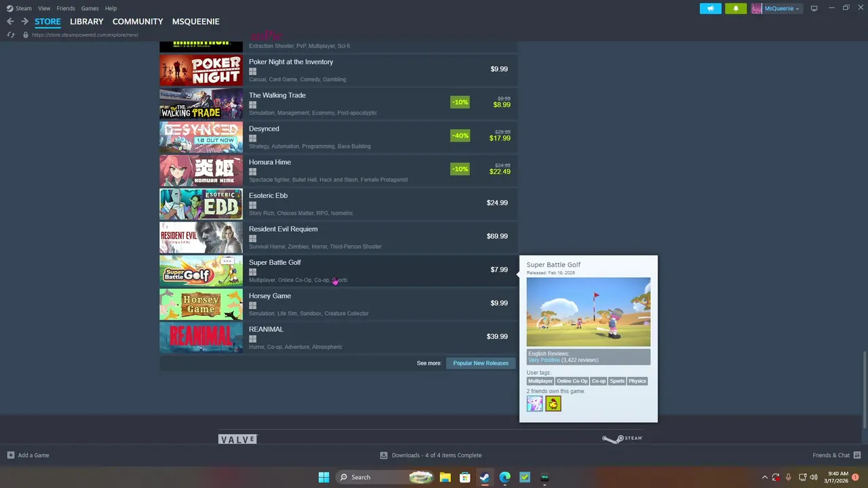Click the Super Battle Golf $7.99 price

499,270
